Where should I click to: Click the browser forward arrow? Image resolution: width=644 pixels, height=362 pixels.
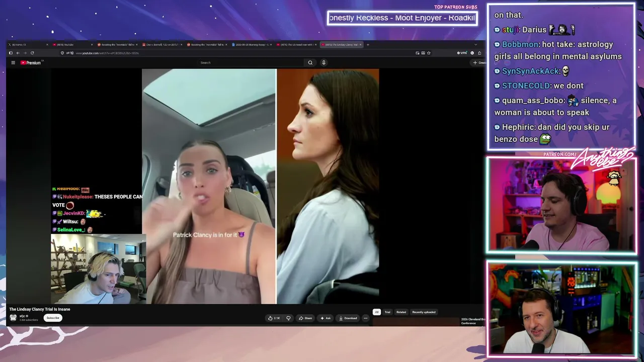(25, 53)
